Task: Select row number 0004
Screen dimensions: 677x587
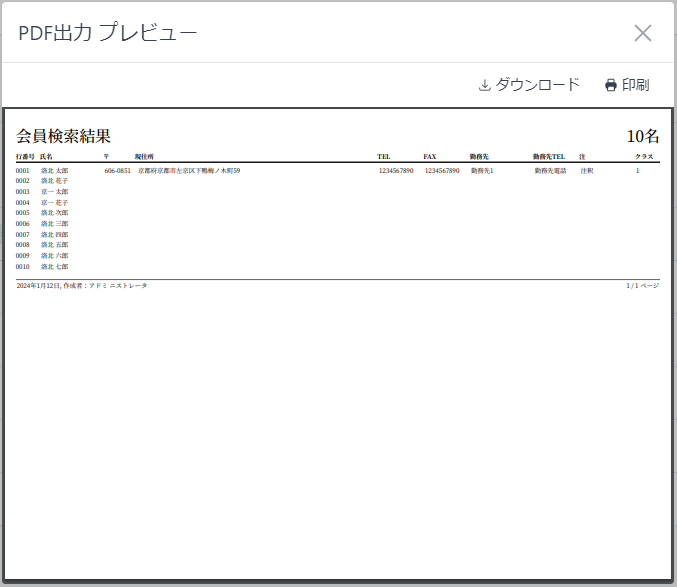Action: (22, 202)
